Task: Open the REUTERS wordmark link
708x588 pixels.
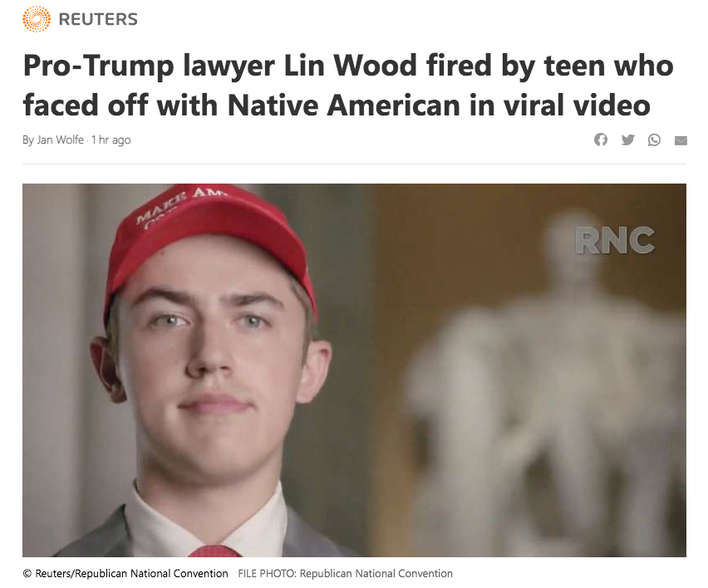Action: point(98,19)
